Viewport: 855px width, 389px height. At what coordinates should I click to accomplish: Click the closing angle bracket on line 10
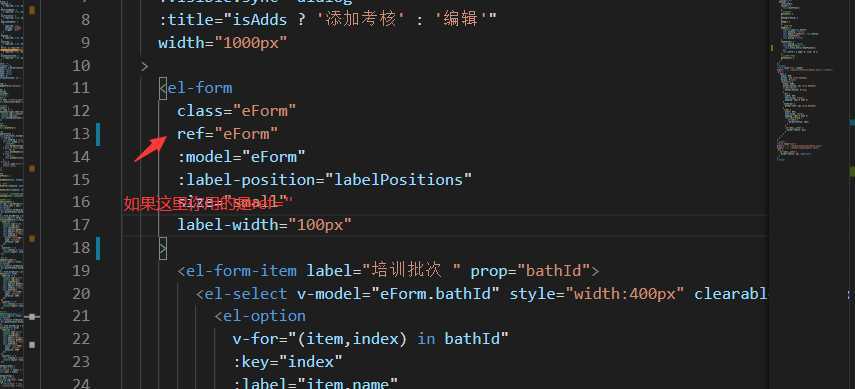coord(144,67)
